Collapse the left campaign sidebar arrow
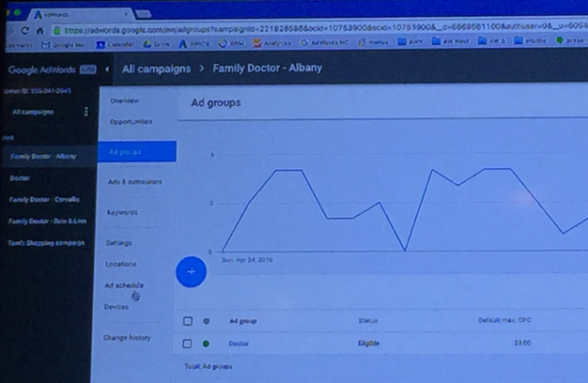Image resolution: width=588 pixels, height=383 pixels. pos(107,69)
